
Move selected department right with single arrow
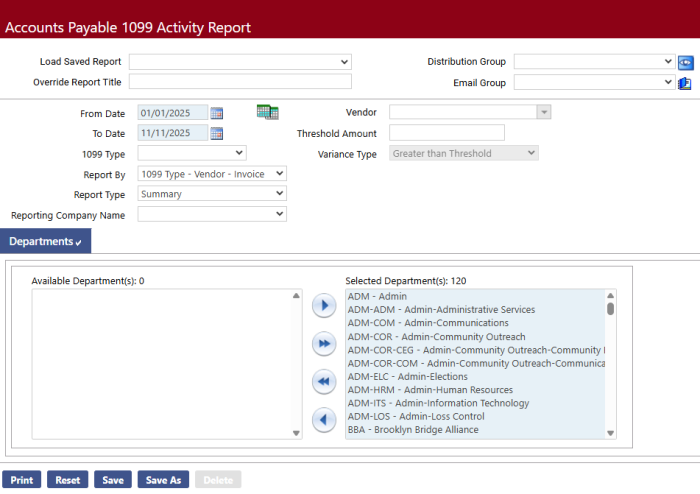pos(323,306)
